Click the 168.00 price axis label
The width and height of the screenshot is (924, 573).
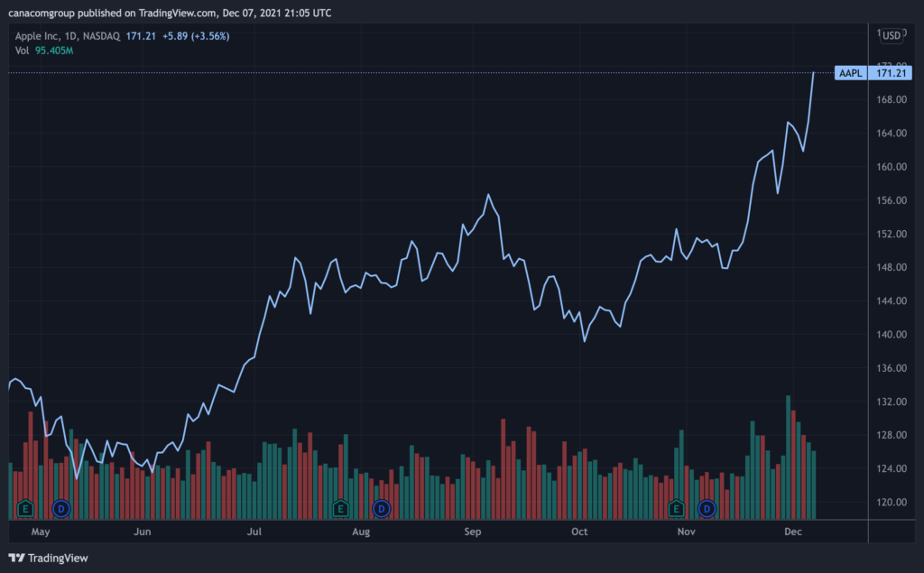point(892,99)
